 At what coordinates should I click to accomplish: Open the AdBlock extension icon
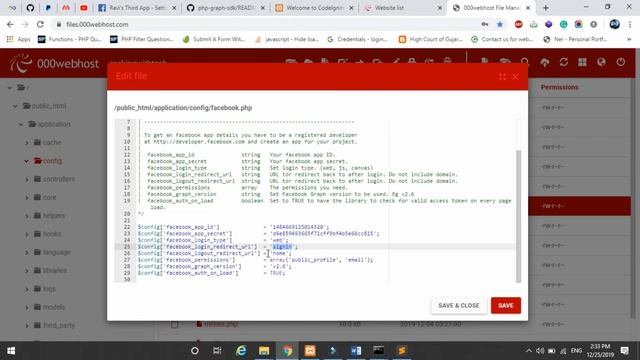tap(518, 24)
